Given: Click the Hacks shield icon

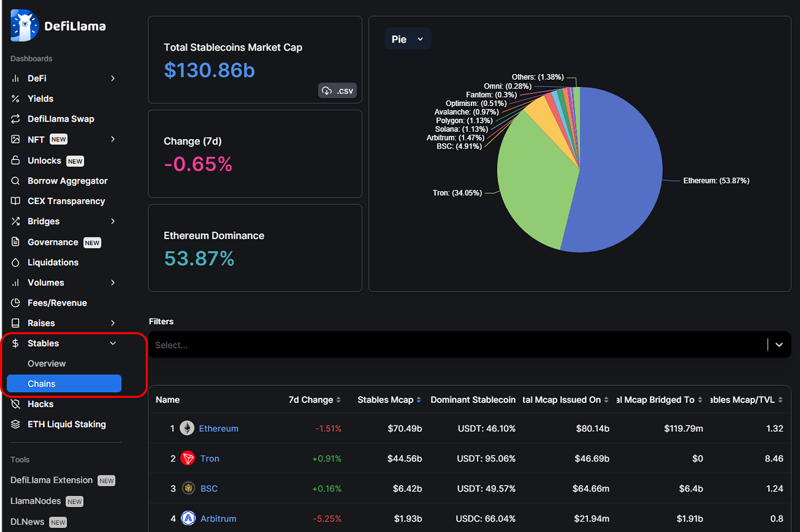Looking at the screenshot, I should 15,404.
